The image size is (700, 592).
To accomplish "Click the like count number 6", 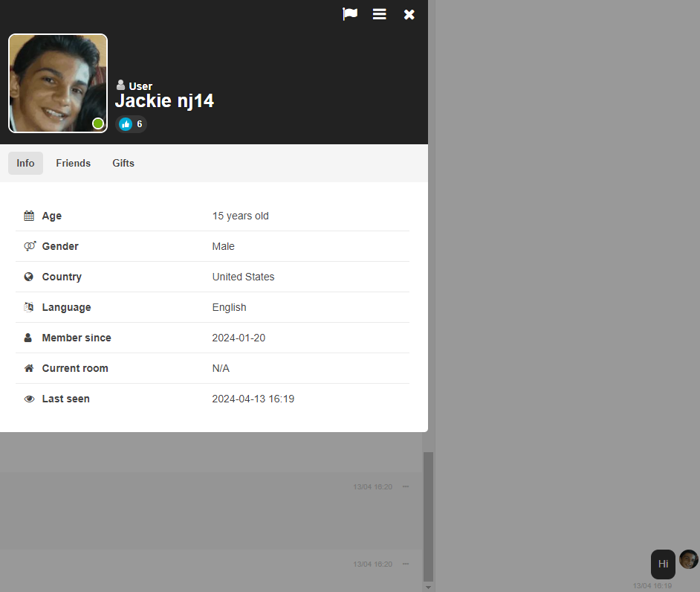I will (140, 124).
